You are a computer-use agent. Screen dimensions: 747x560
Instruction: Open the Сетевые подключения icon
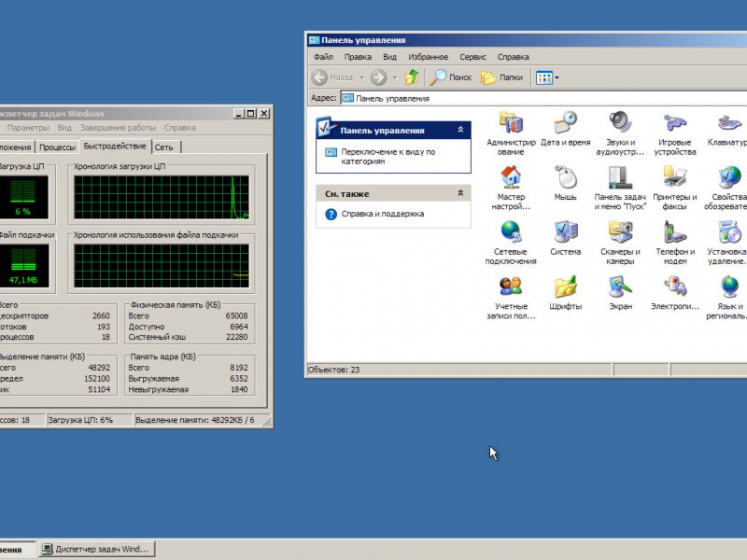pyautogui.click(x=511, y=232)
